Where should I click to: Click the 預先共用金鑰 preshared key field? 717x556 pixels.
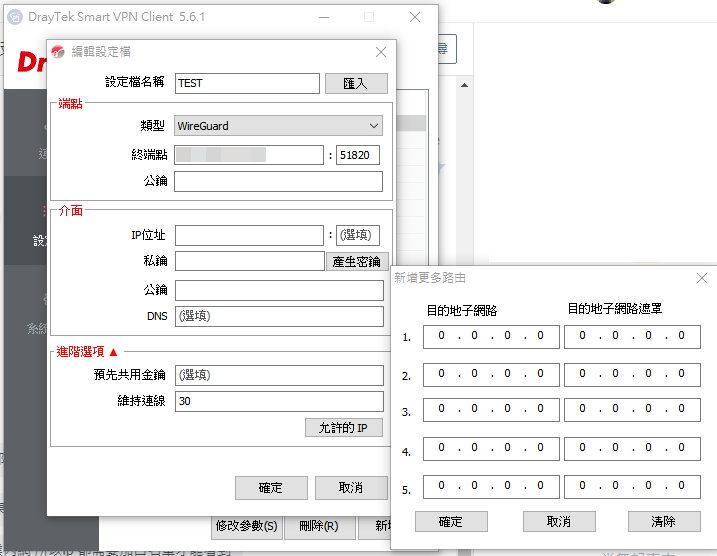tap(278, 376)
